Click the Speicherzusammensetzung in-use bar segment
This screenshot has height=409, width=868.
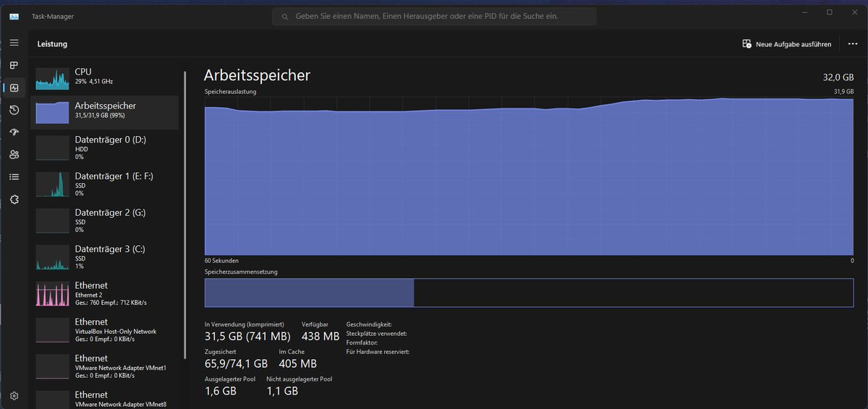coord(309,293)
